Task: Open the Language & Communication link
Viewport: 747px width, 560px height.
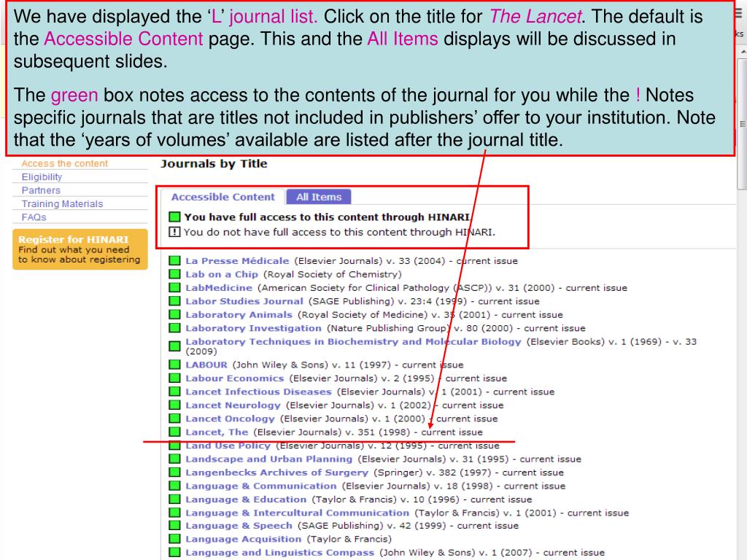Action: point(261,486)
